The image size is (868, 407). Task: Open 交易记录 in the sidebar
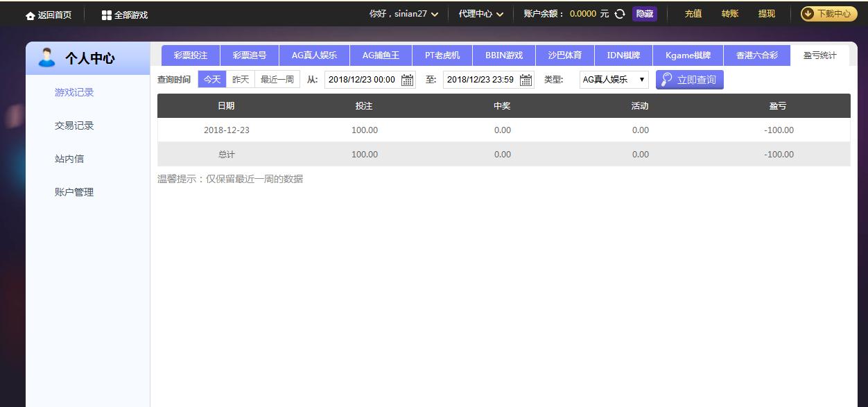tap(74, 125)
